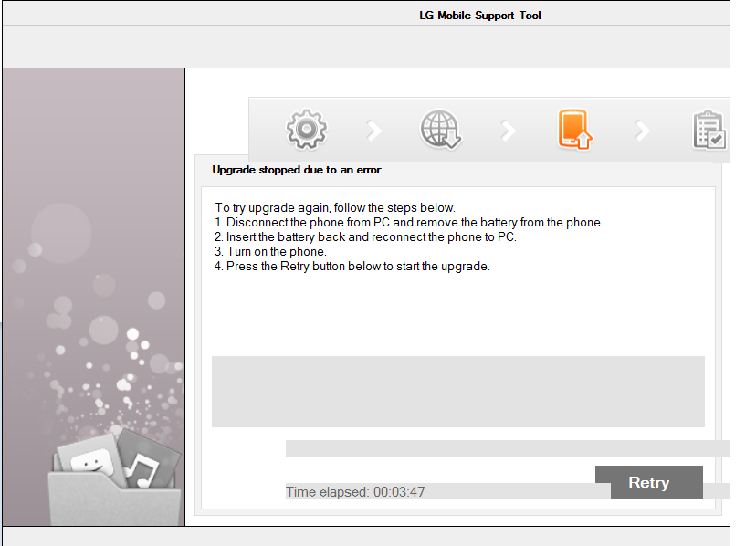Click the 'LG Mobile Support Tool' title
Viewport: 756px width, 546px height.
click(x=479, y=16)
